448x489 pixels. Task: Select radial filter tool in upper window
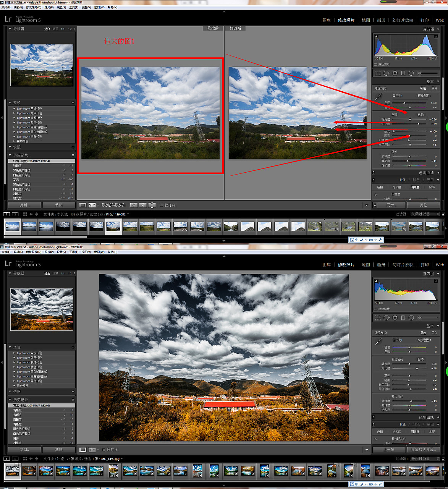pos(411,73)
